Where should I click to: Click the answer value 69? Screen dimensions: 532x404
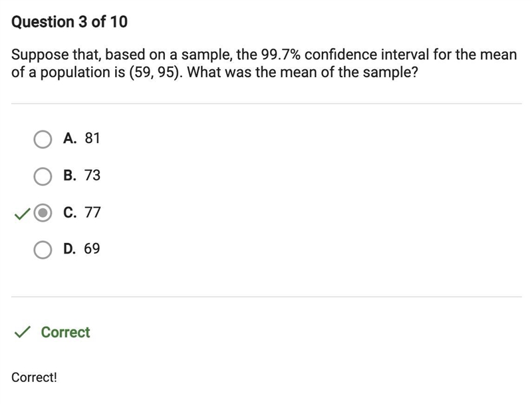[x=92, y=249]
